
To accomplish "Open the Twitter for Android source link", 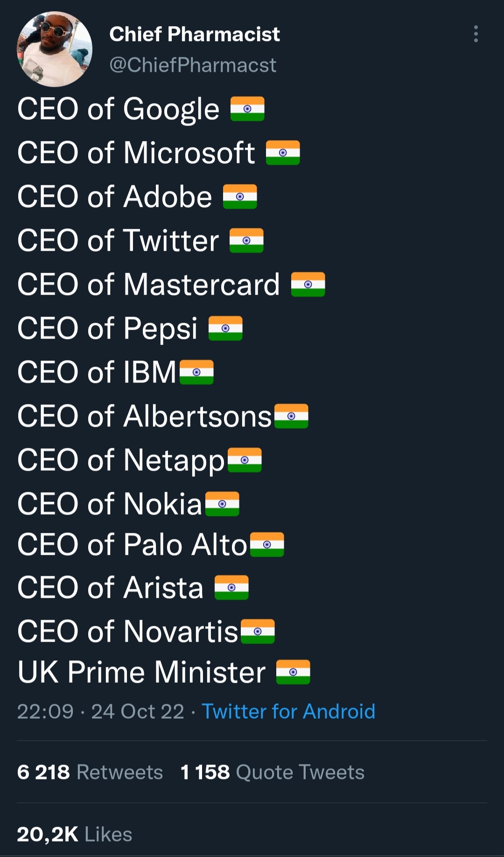I will 288,711.
